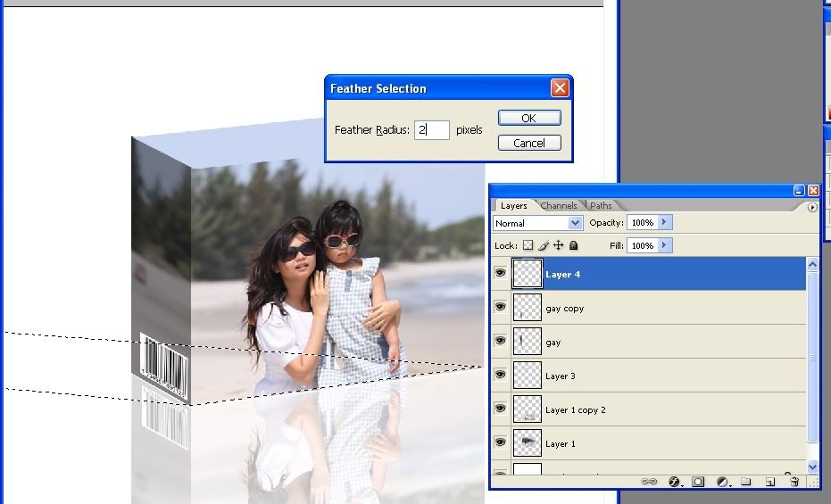Click the link layers icon
The width and height of the screenshot is (831, 504).
coord(650,482)
